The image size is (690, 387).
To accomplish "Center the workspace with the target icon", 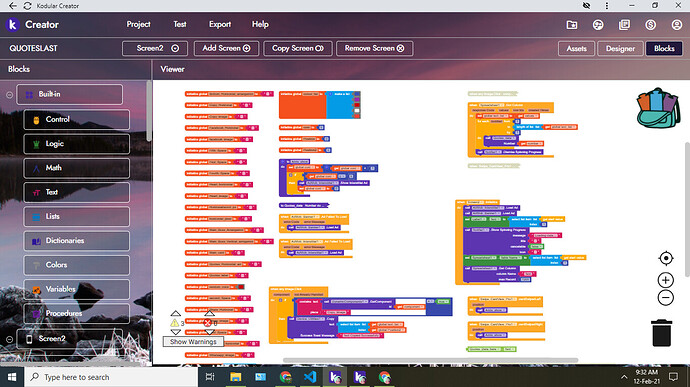I will tap(666, 258).
